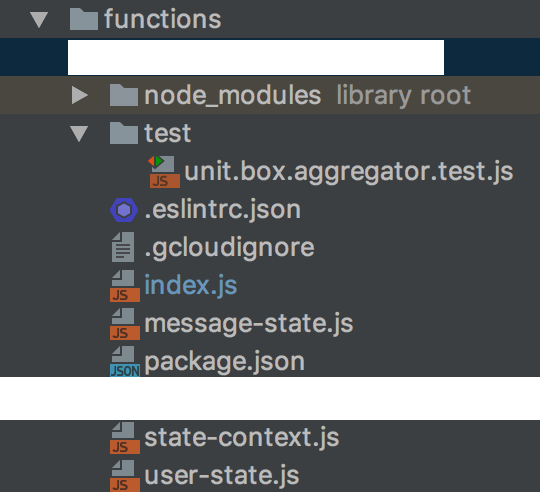This screenshot has height=492, width=540.
Task: Expand the node_modules folder arrow
Action: click(80, 95)
